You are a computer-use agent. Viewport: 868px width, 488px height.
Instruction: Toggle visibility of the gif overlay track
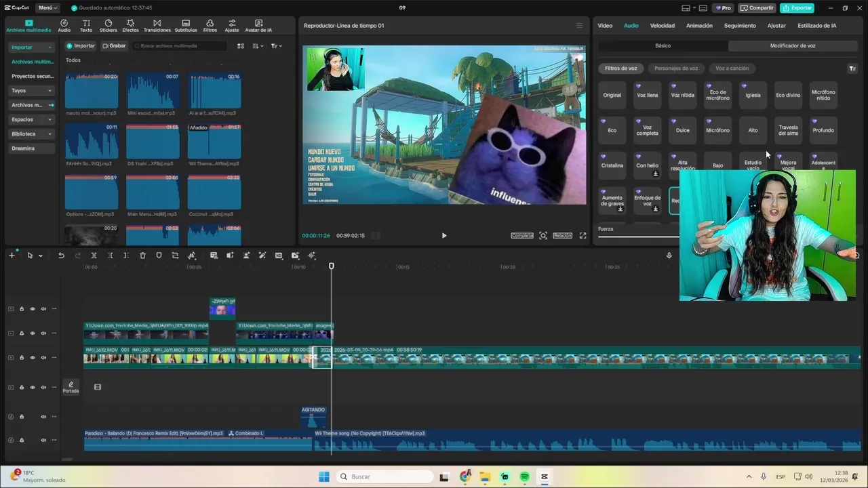32,309
